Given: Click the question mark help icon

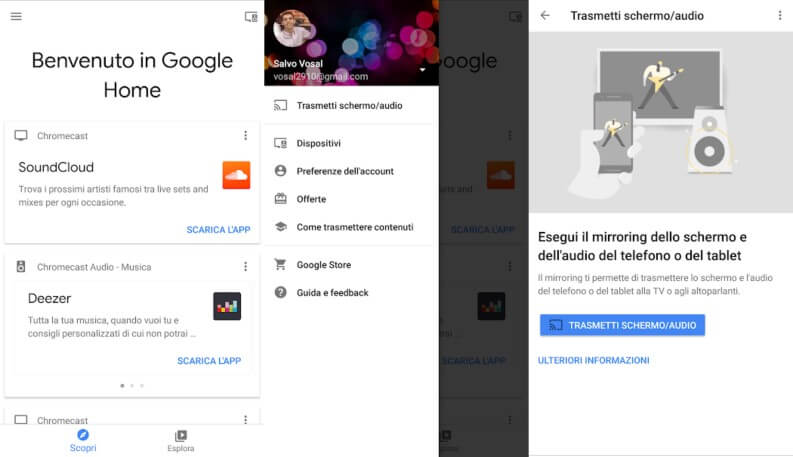Looking at the screenshot, I should pyautogui.click(x=280, y=292).
